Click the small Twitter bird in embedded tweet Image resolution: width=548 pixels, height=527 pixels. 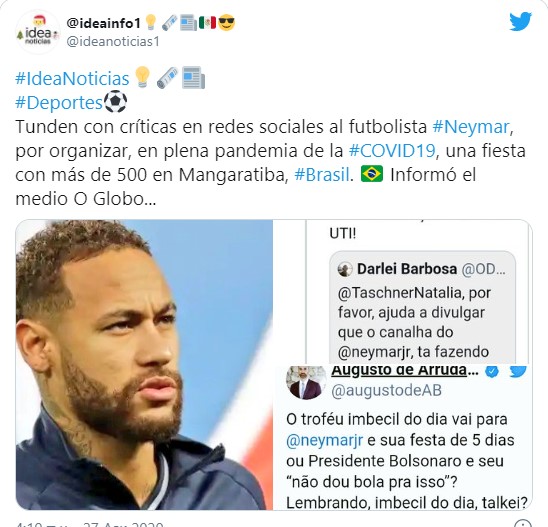(x=518, y=371)
